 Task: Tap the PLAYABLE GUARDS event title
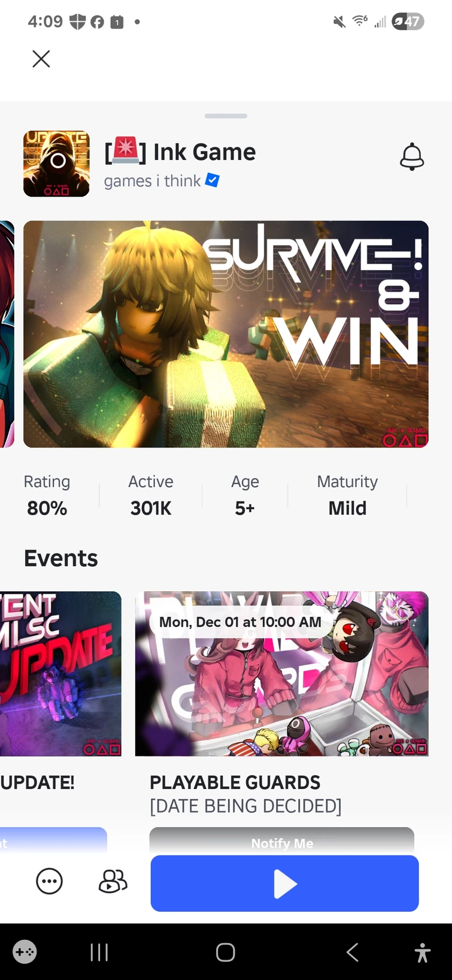point(235,782)
